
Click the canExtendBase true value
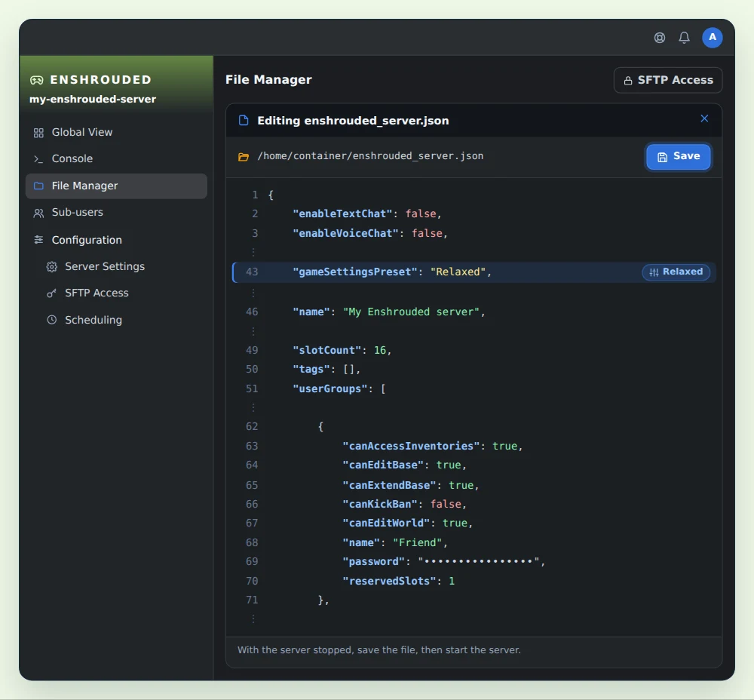point(461,485)
